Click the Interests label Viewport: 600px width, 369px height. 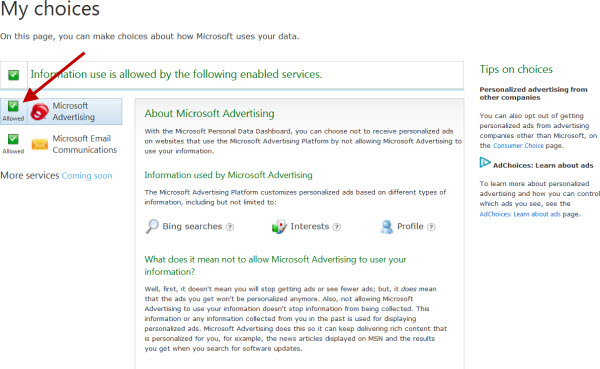click(310, 226)
